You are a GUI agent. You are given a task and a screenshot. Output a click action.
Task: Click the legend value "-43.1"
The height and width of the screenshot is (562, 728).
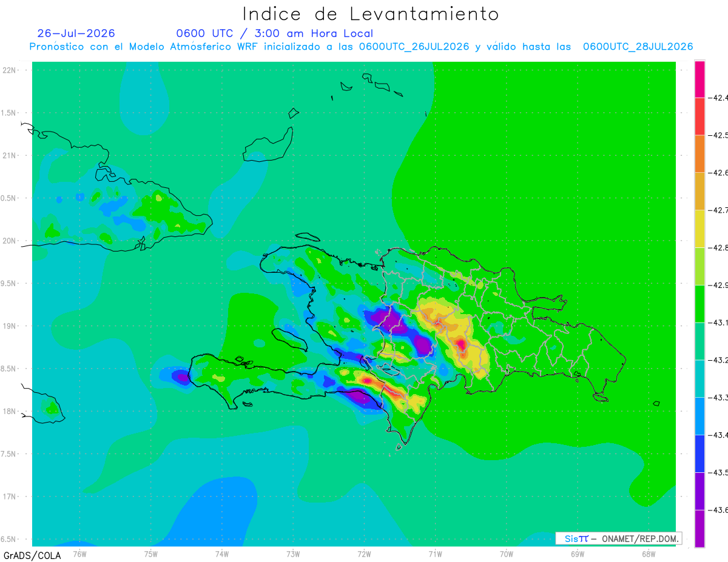point(718,323)
